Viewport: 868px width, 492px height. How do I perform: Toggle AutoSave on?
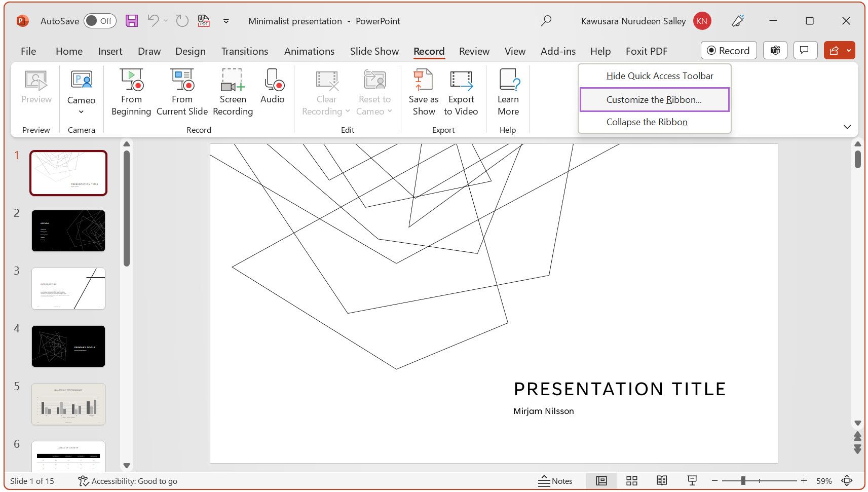tap(99, 21)
